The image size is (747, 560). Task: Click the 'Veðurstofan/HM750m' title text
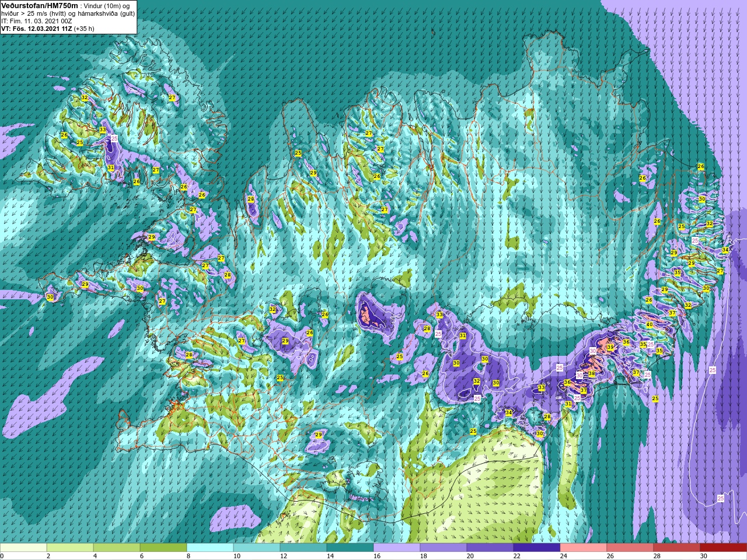pos(40,6)
